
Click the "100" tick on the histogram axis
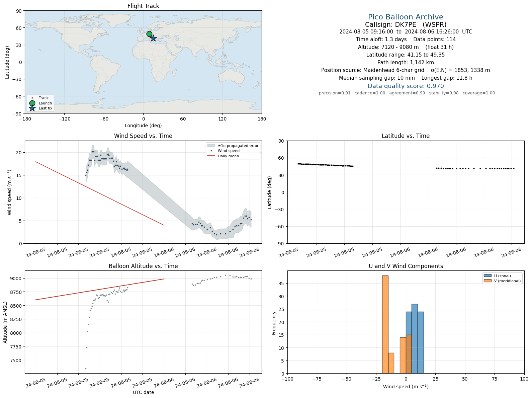click(x=524, y=379)
